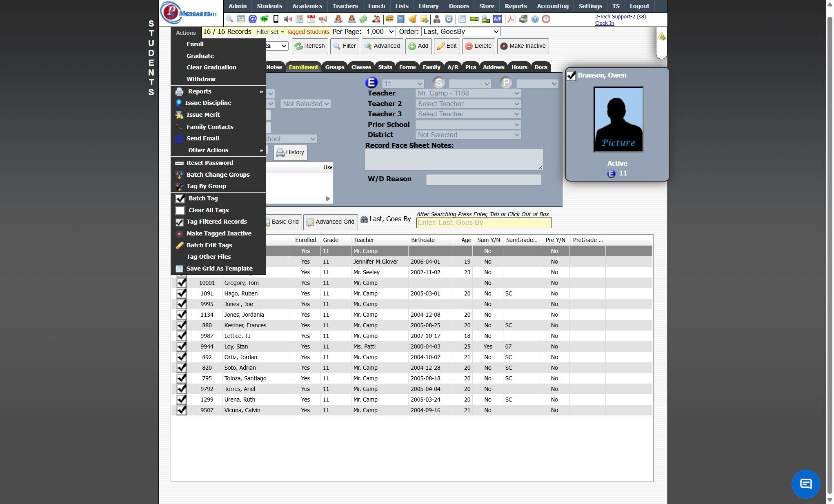Click the mobile phone toolbar icon
The image size is (834, 504).
click(x=276, y=19)
